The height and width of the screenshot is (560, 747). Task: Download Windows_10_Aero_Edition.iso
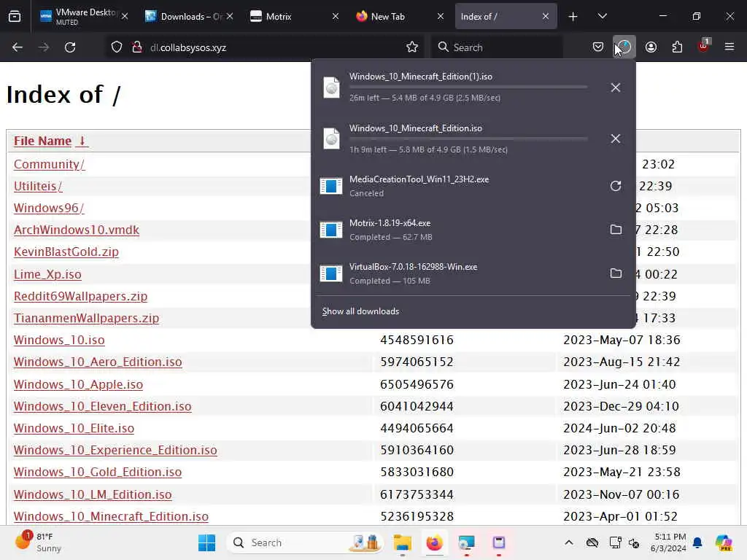pyautogui.click(x=98, y=362)
